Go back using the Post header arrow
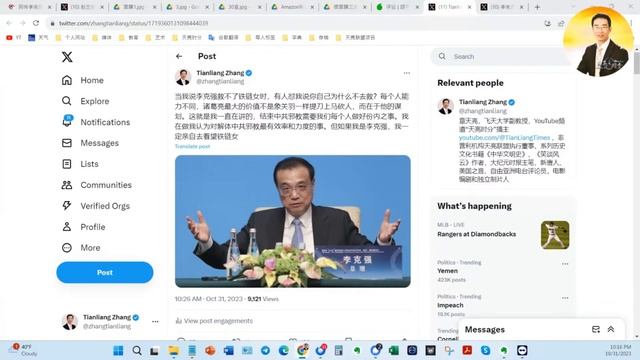This screenshot has height=360, width=640. click(x=179, y=56)
